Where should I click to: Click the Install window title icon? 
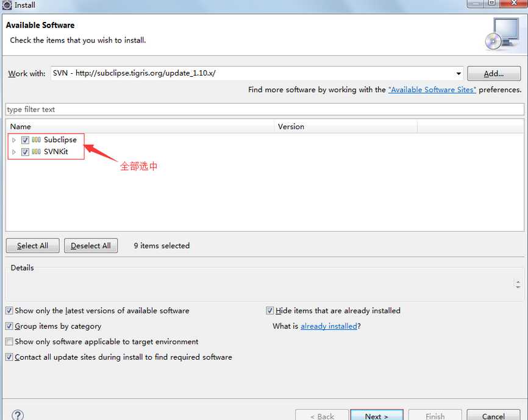pos(7,5)
